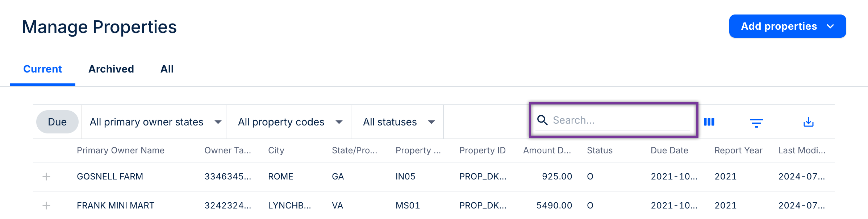
Task: Sort by Status column header
Action: coord(600,150)
